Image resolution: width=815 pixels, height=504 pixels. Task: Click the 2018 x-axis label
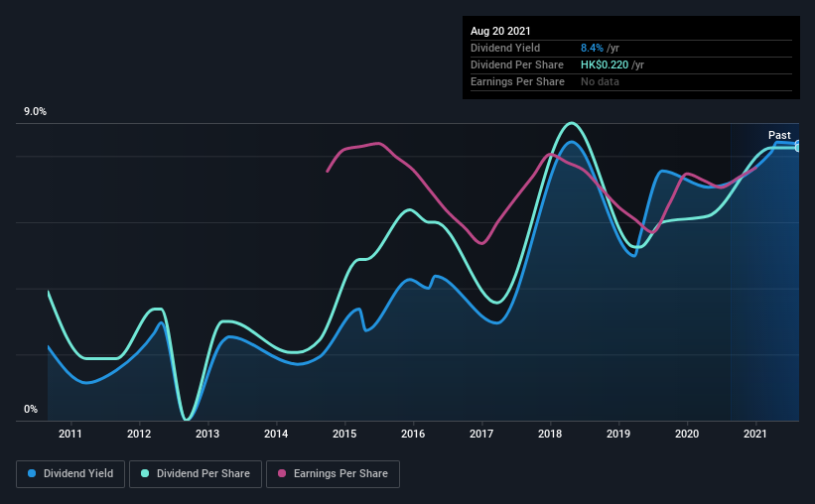tap(550, 434)
